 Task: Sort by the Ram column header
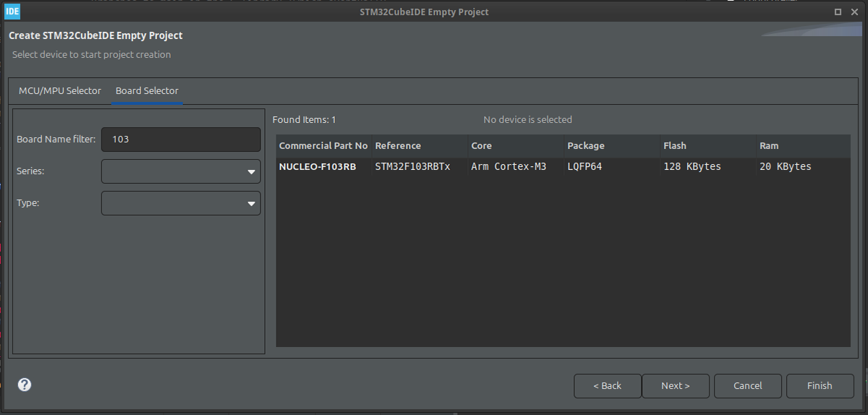(x=804, y=145)
